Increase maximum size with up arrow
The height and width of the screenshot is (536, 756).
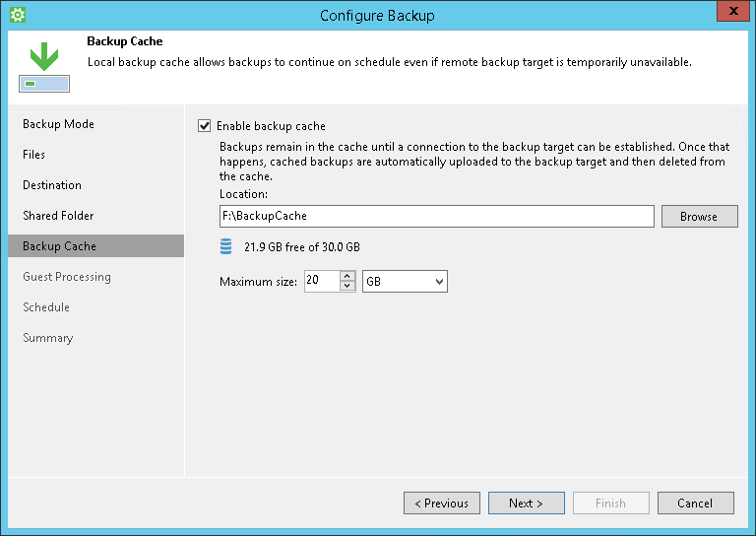pyautogui.click(x=346, y=276)
